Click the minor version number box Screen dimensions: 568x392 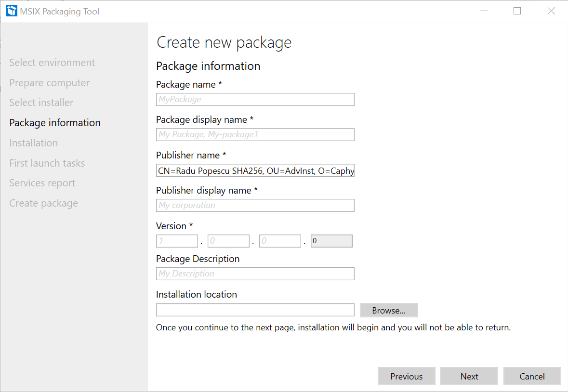(228, 241)
